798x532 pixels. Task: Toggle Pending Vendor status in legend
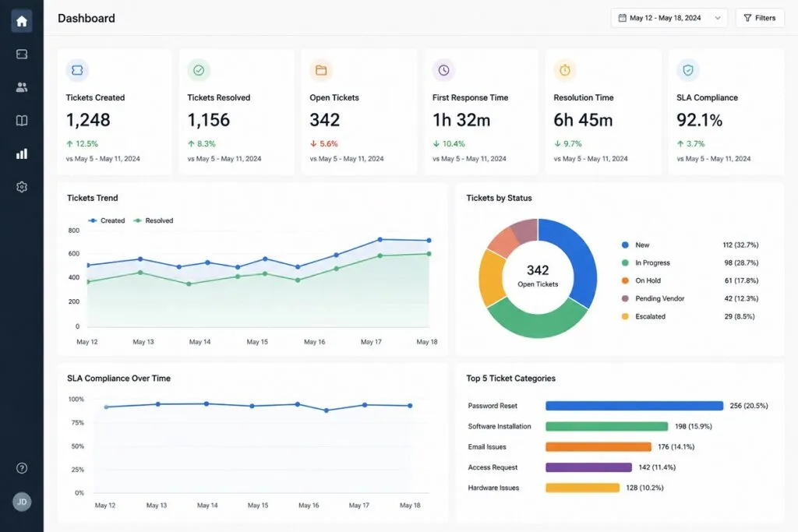(653, 298)
